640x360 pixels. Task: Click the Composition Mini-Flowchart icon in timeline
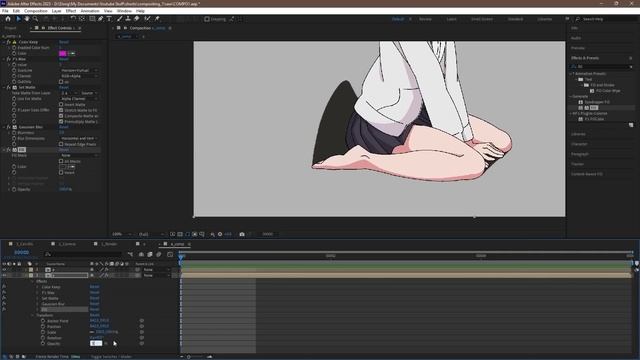point(130,254)
